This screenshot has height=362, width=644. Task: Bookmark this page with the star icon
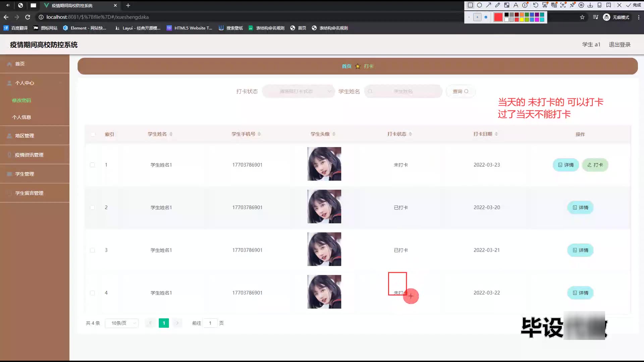(x=582, y=17)
